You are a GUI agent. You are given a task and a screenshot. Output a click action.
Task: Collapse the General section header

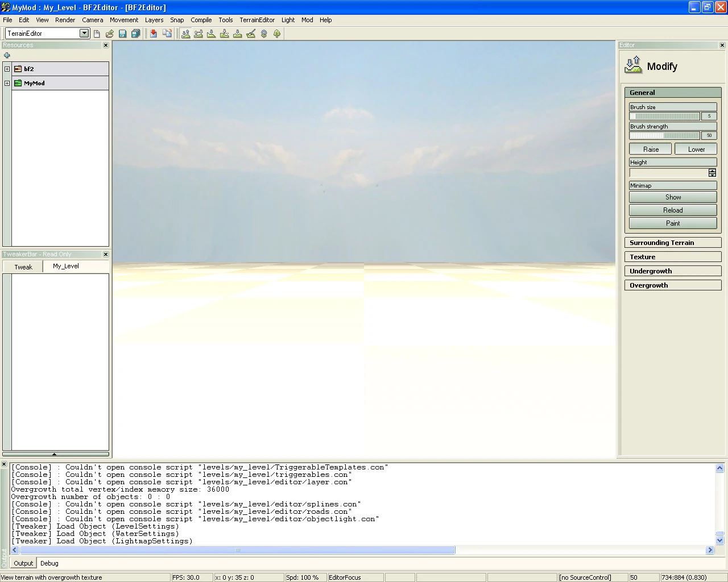click(673, 93)
